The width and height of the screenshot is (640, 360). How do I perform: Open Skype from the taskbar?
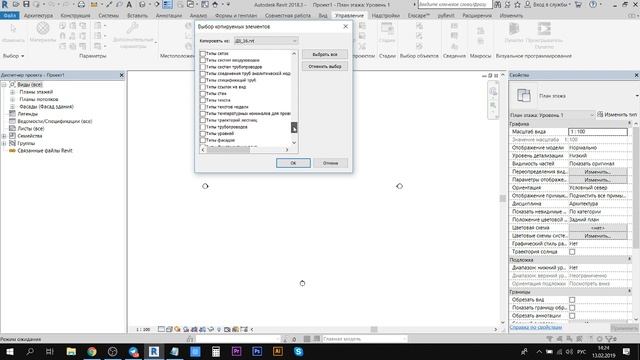point(298,351)
